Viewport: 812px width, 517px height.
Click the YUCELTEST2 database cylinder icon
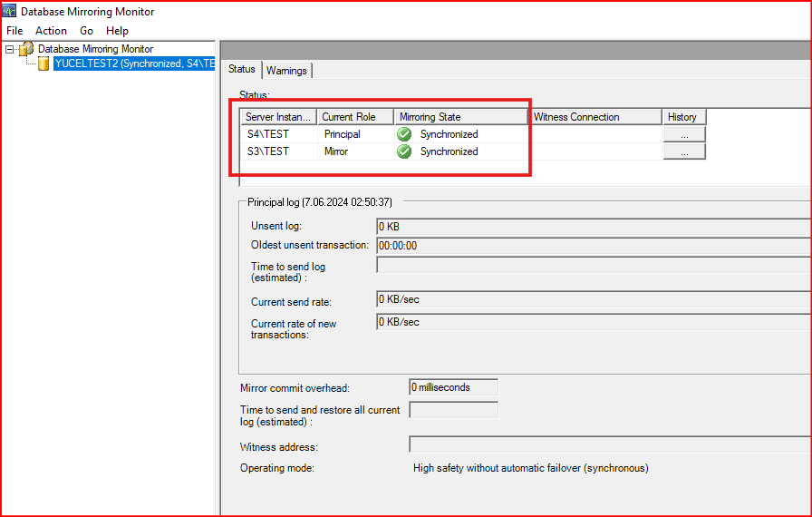(x=43, y=63)
